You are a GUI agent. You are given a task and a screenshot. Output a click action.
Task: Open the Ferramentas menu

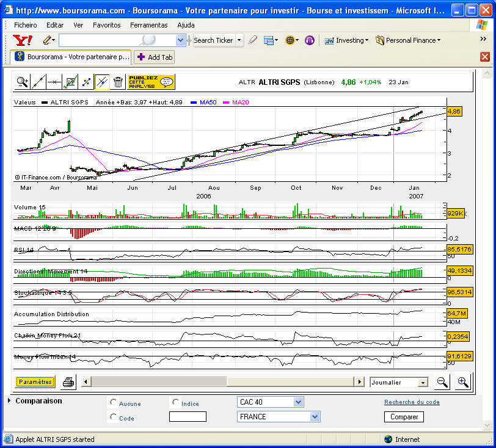pos(148,25)
